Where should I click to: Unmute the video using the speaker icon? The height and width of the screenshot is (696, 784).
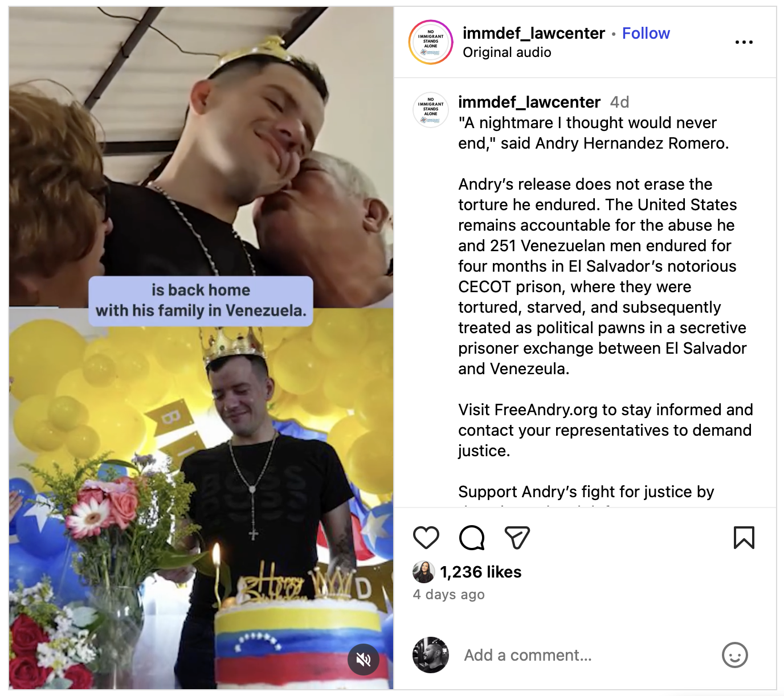(x=364, y=660)
